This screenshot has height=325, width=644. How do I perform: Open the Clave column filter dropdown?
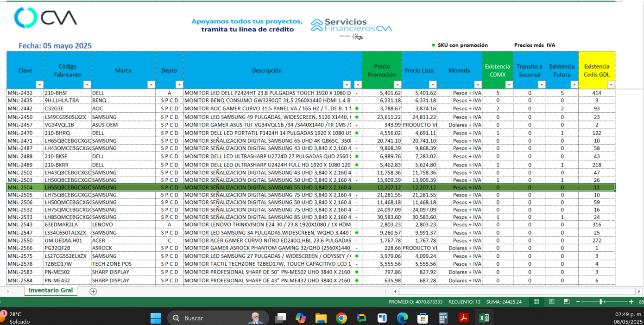(40, 85)
